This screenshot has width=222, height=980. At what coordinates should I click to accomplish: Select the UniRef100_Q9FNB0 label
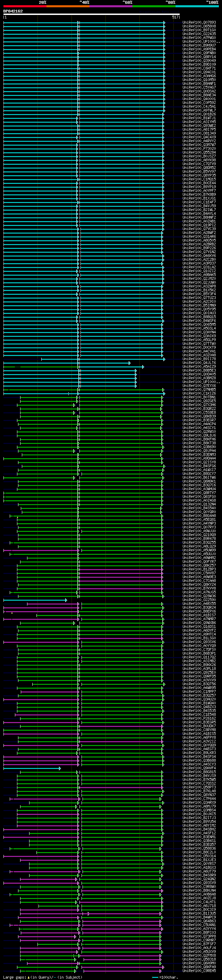pyautogui.click(x=199, y=53)
